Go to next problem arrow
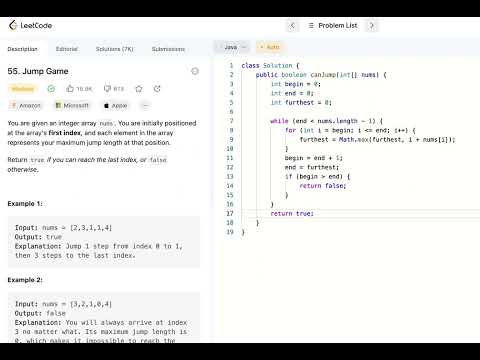The height and width of the screenshot is (360, 480). pos(372,25)
